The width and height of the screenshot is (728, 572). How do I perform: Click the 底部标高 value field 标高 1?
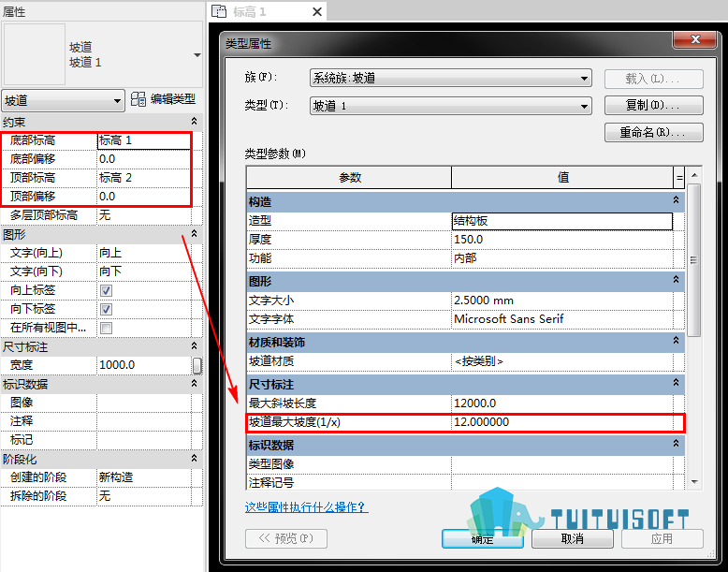144,140
